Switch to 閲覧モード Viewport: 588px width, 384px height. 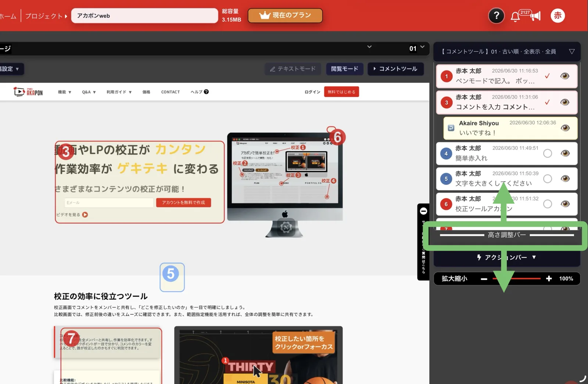344,69
